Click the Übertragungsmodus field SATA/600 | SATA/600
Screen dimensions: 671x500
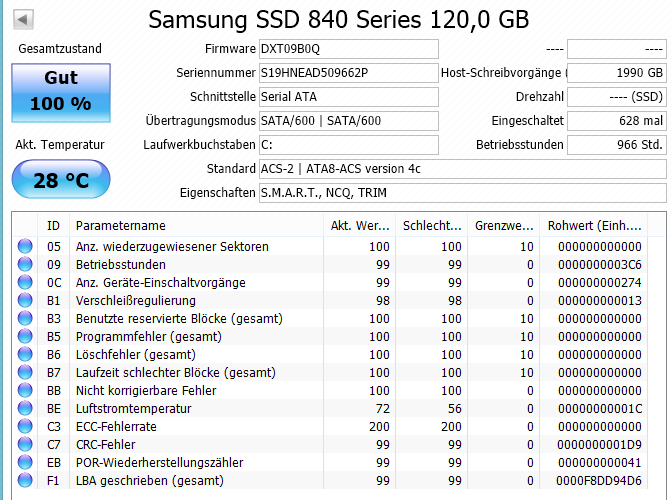349,121
